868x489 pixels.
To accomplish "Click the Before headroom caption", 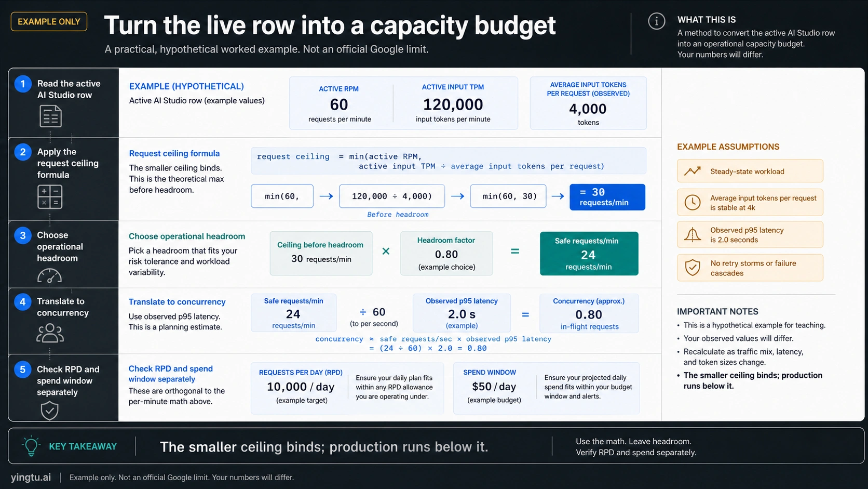I will point(398,215).
